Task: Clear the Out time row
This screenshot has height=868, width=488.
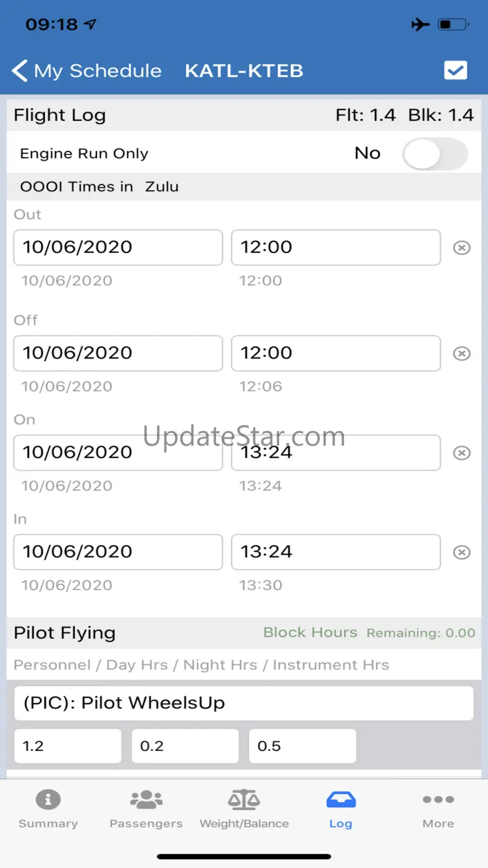Action: click(x=462, y=248)
